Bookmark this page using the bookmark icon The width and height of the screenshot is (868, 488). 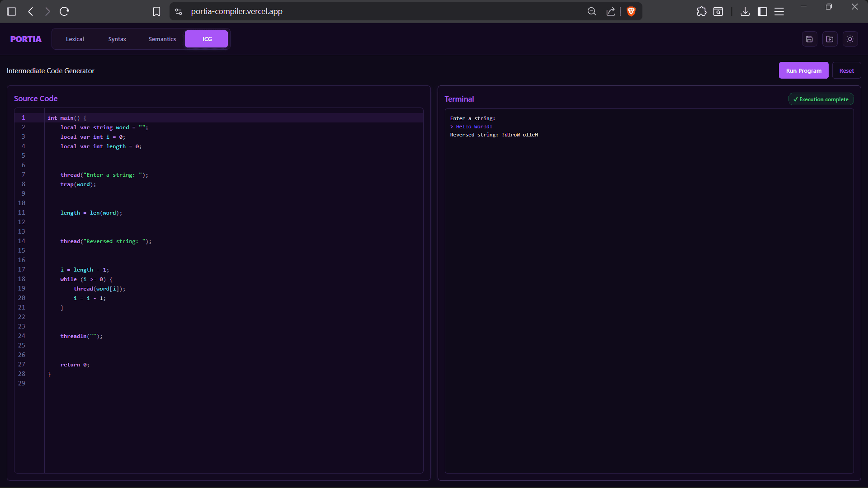(x=156, y=11)
